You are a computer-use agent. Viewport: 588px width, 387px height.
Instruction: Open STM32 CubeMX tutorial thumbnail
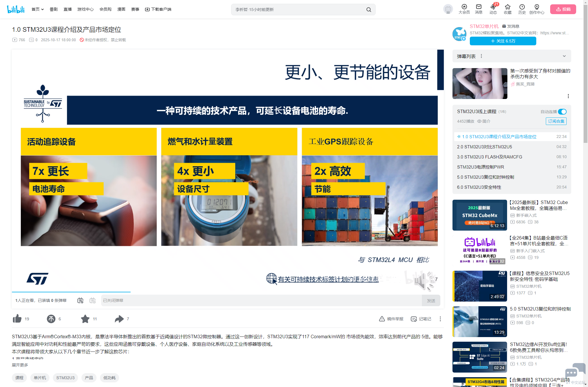(480, 215)
